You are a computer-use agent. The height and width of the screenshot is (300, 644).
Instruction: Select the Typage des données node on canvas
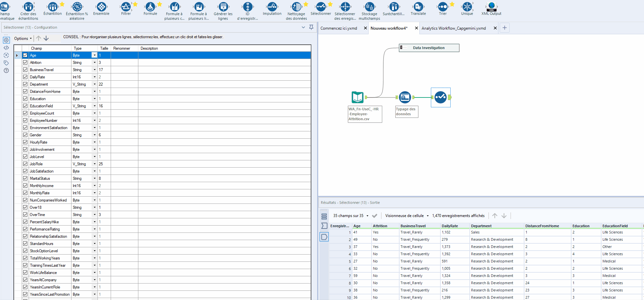click(x=405, y=97)
